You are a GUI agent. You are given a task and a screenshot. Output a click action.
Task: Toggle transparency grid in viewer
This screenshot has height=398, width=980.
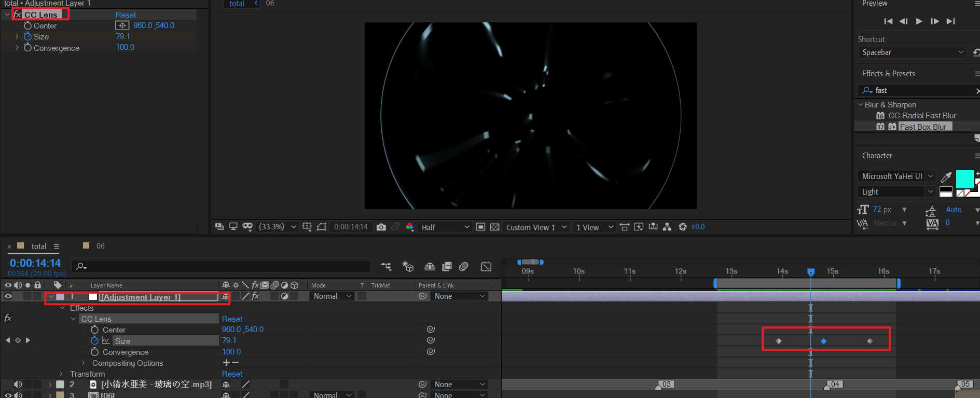click(x=495, y=227)
